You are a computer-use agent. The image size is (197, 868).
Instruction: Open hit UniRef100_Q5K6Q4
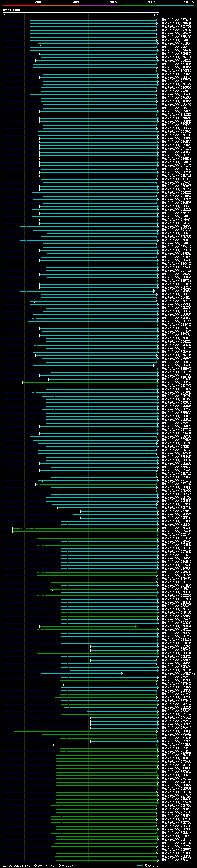(x=177, y=23)
